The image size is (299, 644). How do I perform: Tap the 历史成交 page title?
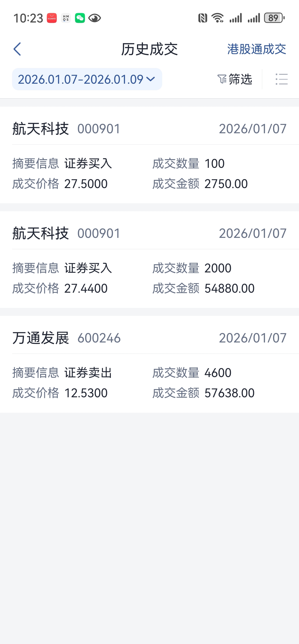pyautogui.click(x=149, y=49)
